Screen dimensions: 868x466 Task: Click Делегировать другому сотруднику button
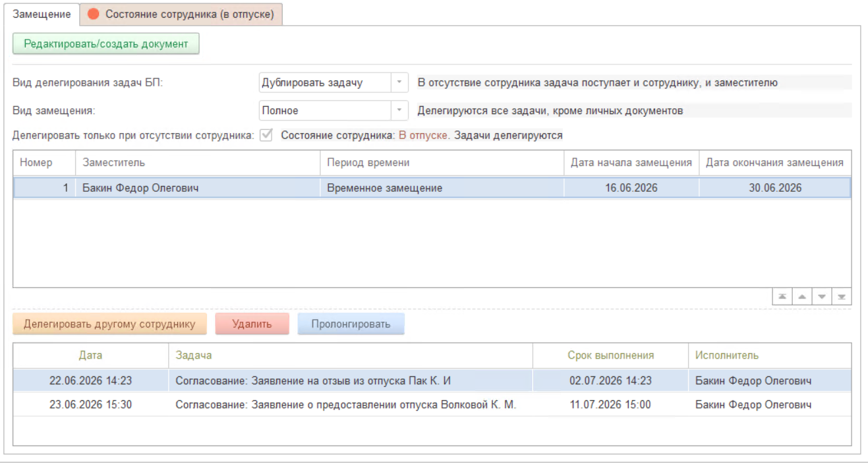[x=109, y=324]
